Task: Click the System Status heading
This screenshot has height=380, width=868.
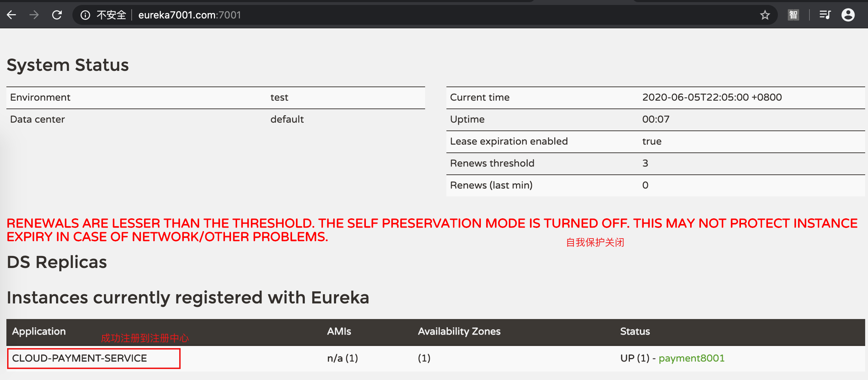Action: (x=68, y=65)
